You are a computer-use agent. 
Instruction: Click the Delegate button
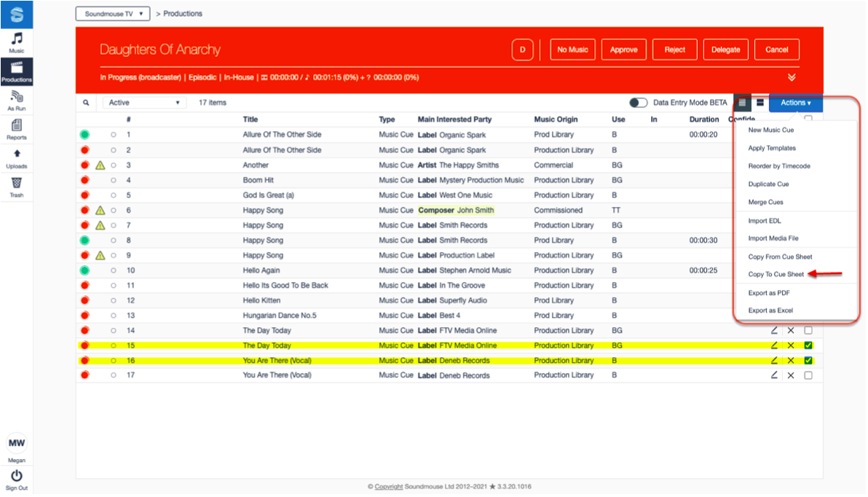[726, 50]
